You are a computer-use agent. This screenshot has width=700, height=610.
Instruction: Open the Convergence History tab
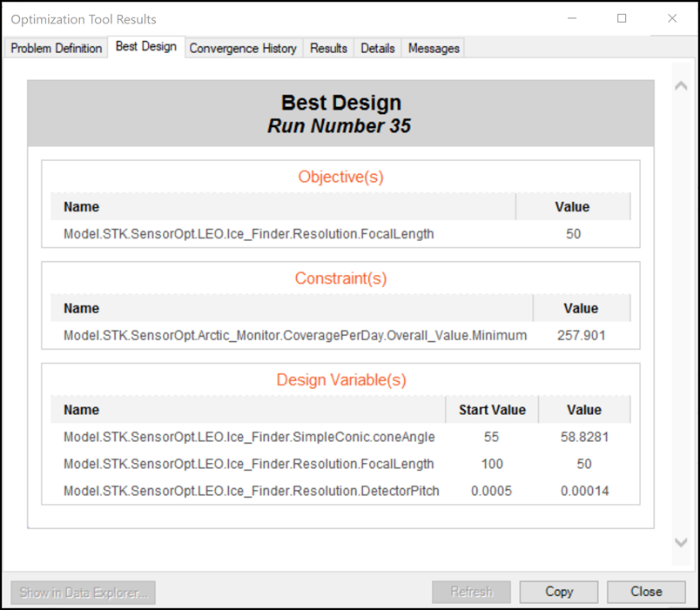[x=243, y=49]
